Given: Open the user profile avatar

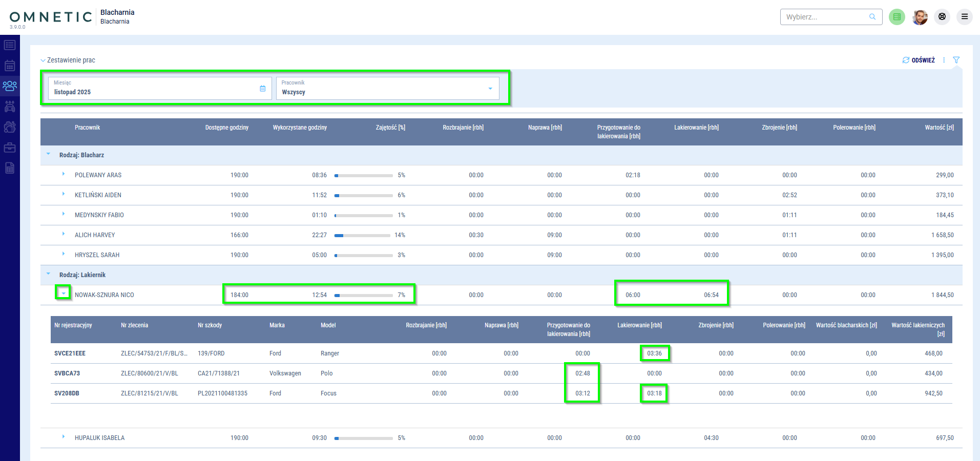Looking at the screenshot, I should (x=920, y=17).
